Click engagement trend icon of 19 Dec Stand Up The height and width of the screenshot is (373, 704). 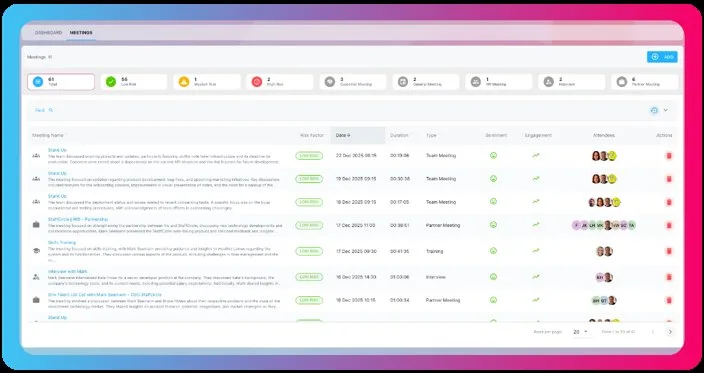pyautogui.click(x=536, y=178)
